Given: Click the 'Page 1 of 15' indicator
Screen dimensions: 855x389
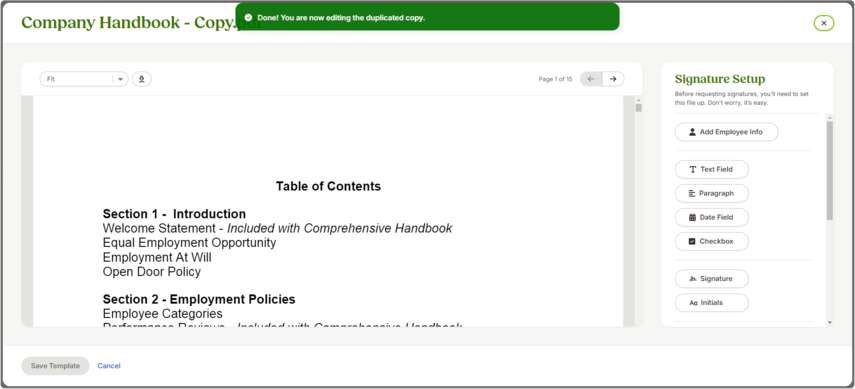Looking at the screenshot, I should [555, 79].
